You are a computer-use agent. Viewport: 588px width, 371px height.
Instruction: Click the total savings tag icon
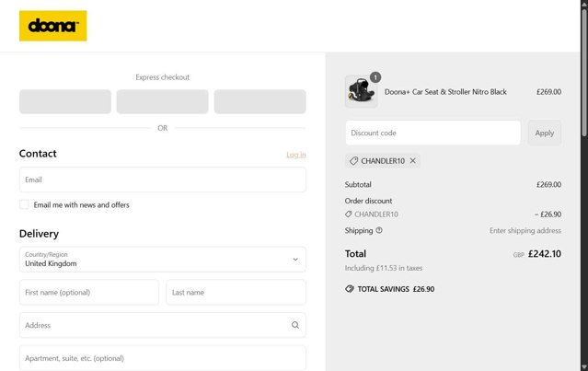pyautogui.click(x=350, y=289)
